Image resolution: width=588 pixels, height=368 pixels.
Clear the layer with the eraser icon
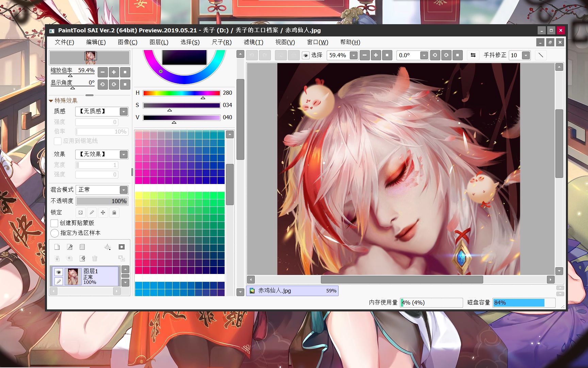pyautogui.click(x=82, y=259)
